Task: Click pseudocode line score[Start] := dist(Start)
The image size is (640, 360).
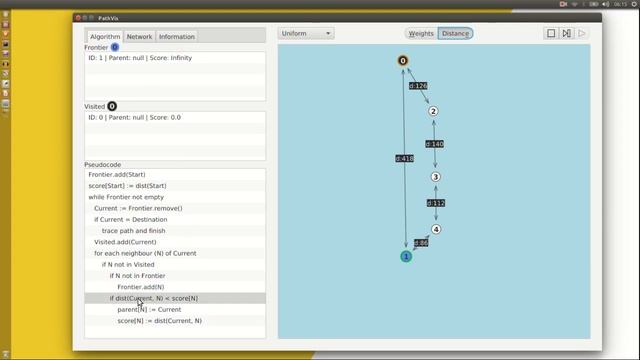Action: tap(175, 186)
